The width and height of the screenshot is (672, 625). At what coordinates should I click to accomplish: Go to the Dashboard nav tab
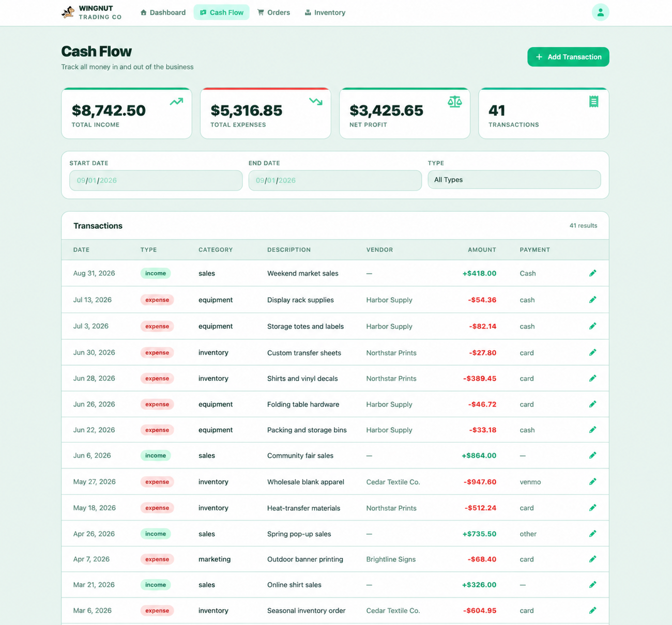point(163,12)
